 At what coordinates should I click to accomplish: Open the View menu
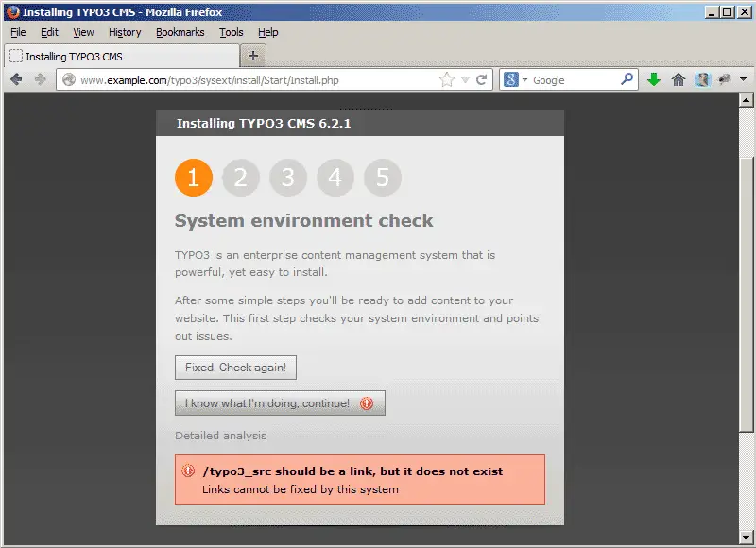point(83,32)
